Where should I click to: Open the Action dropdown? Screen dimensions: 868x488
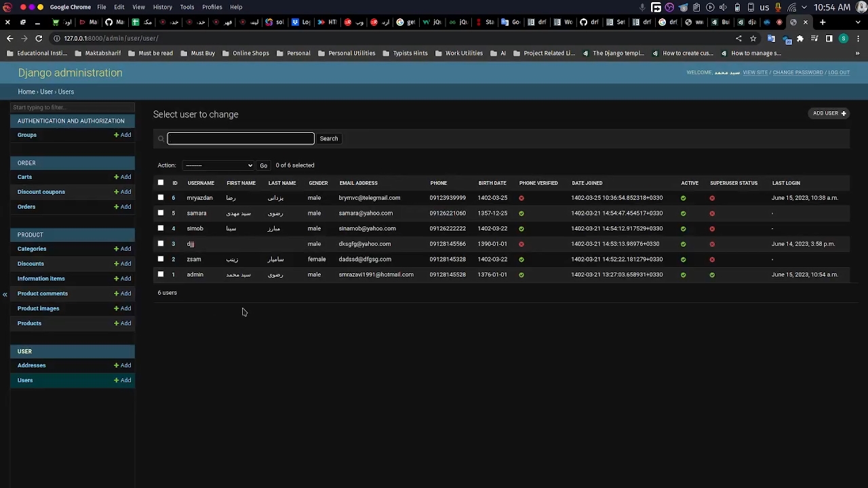(218, 165)
